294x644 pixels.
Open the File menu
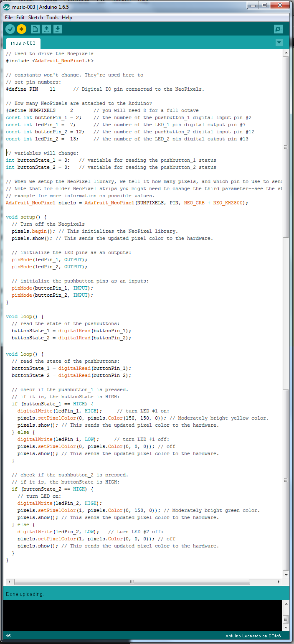[x=9, y=18]
